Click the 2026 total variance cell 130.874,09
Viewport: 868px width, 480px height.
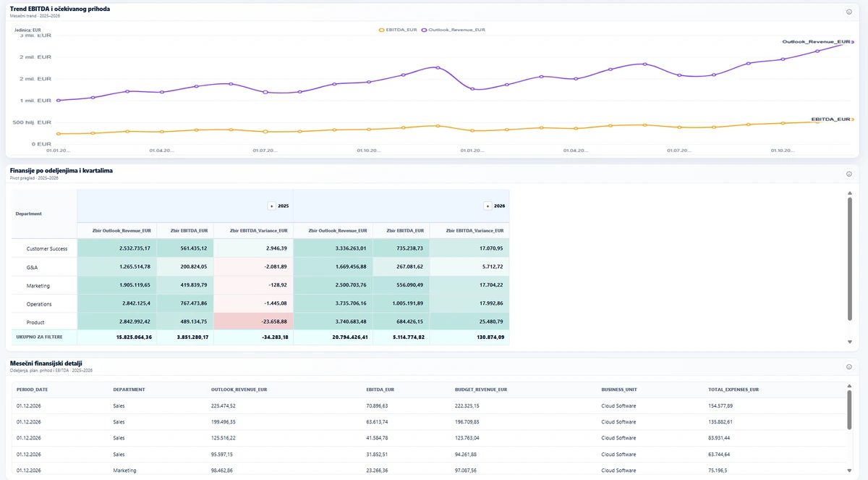click(469, 337)
